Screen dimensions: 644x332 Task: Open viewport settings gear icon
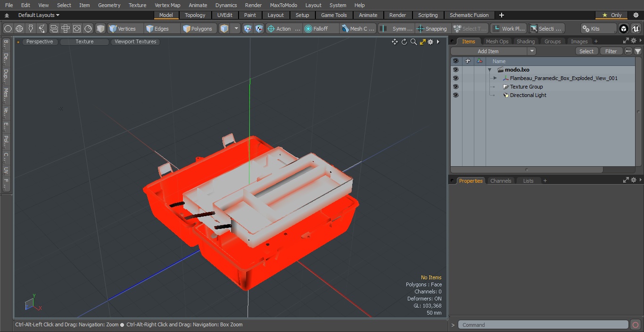click(430, 42)
